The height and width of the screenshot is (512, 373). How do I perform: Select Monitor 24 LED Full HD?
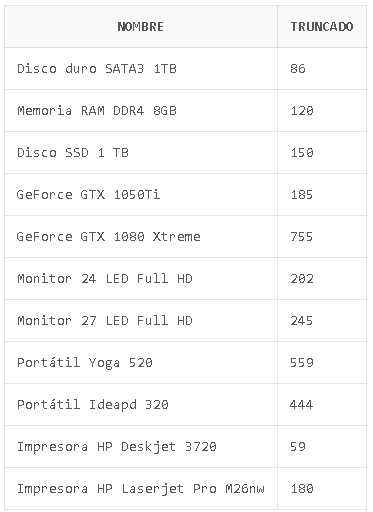pos(105,279)
